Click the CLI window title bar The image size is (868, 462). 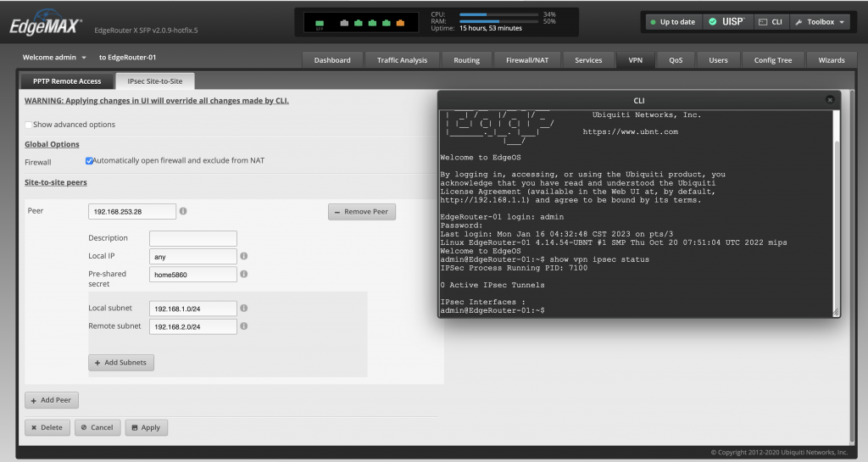coord(639,100)
